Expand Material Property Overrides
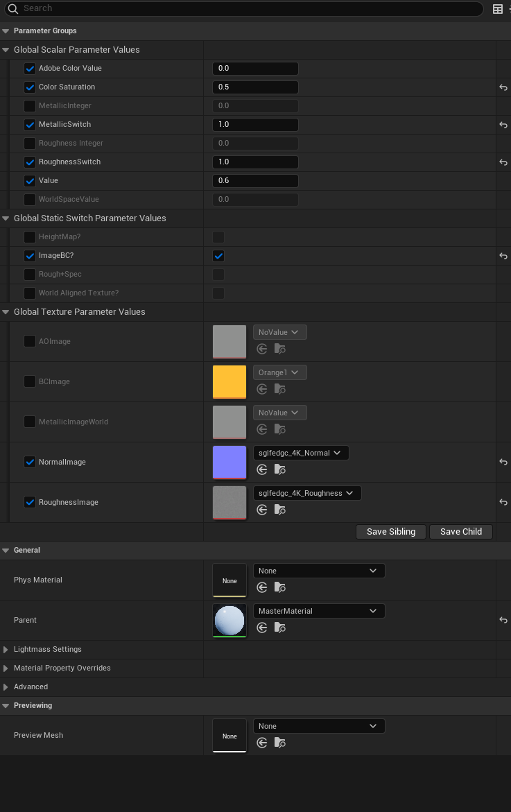 click(6, 668)
